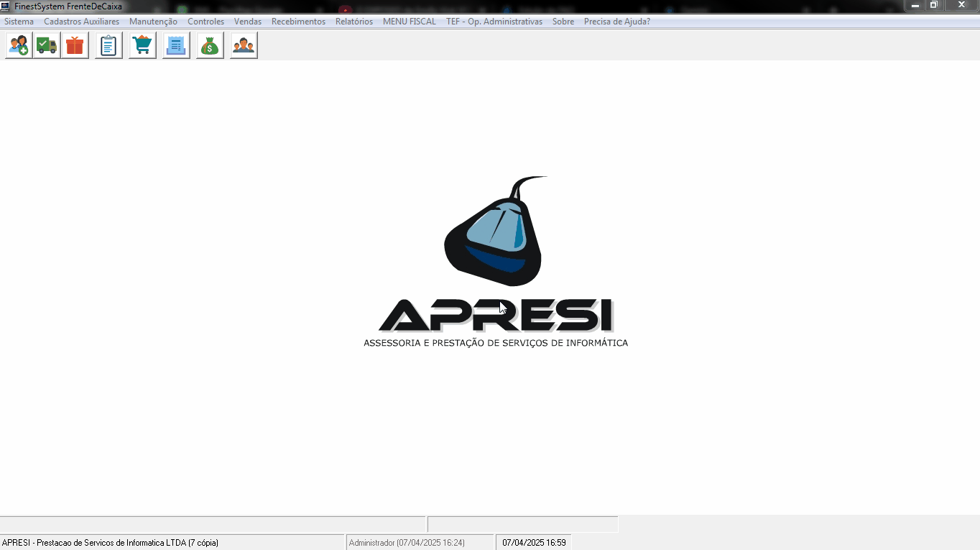The height and width of the screenshot is (550, 980).
Task: Open the Manutenção menu
Action: click(153, 22)
